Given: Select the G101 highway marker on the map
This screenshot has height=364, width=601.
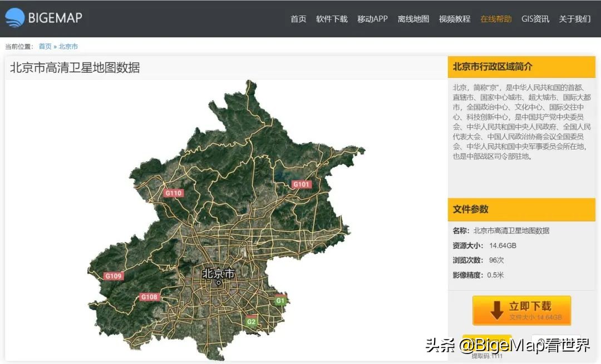Looking at the screenshot, I should [x=300, y=183].
